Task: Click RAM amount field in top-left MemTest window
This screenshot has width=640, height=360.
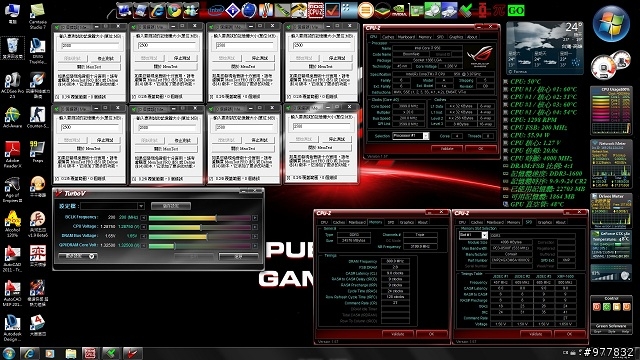Action: pyautogui.click(x=90, y=46)
